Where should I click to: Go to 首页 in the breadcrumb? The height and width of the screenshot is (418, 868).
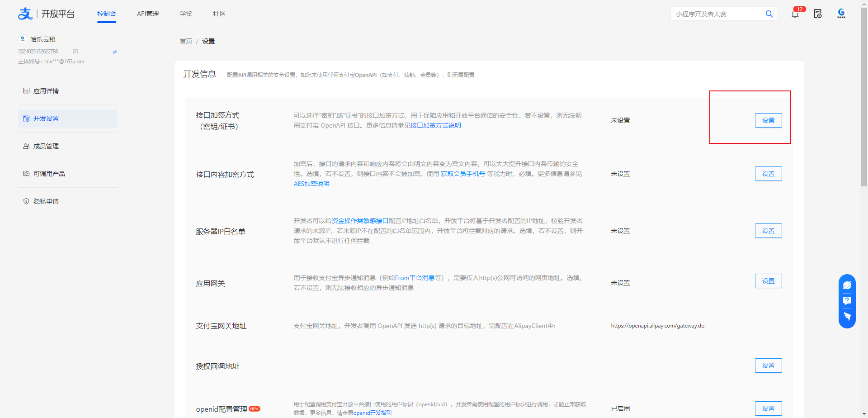click(x=186, y=41)
